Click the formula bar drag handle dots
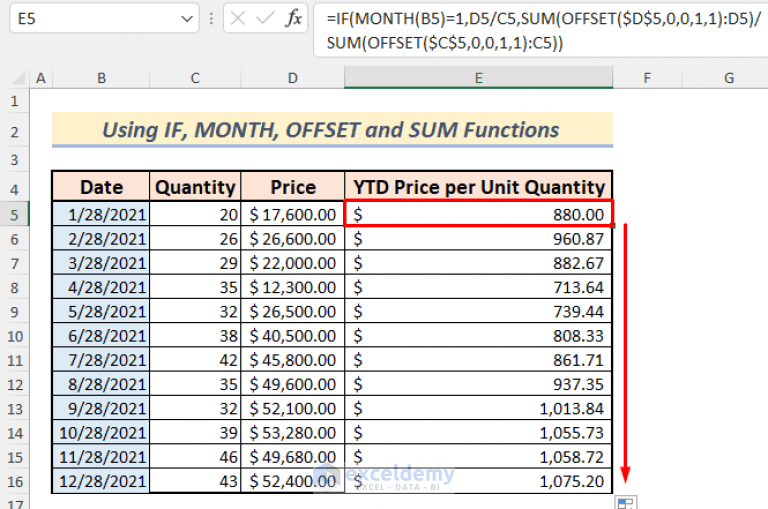Screen dimensions: 768x509 coord(211,19)
